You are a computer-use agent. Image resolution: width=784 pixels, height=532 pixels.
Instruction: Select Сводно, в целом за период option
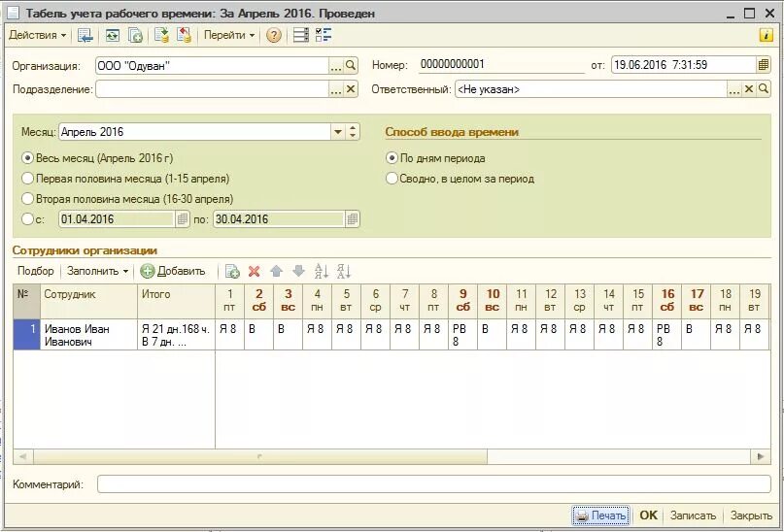(x=392, y=179)
